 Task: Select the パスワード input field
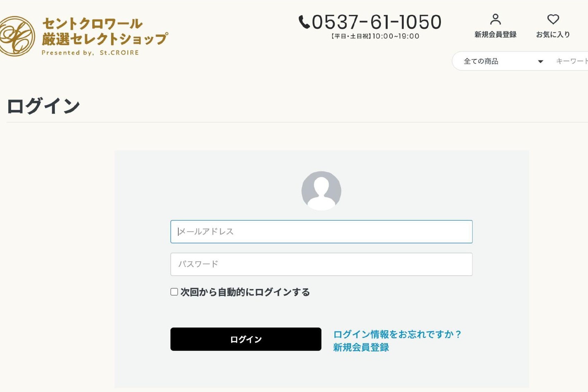pos(321,264)
